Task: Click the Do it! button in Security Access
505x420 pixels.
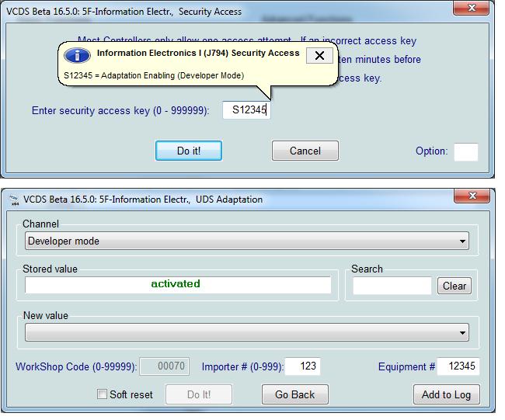Action: click(189, 151)
